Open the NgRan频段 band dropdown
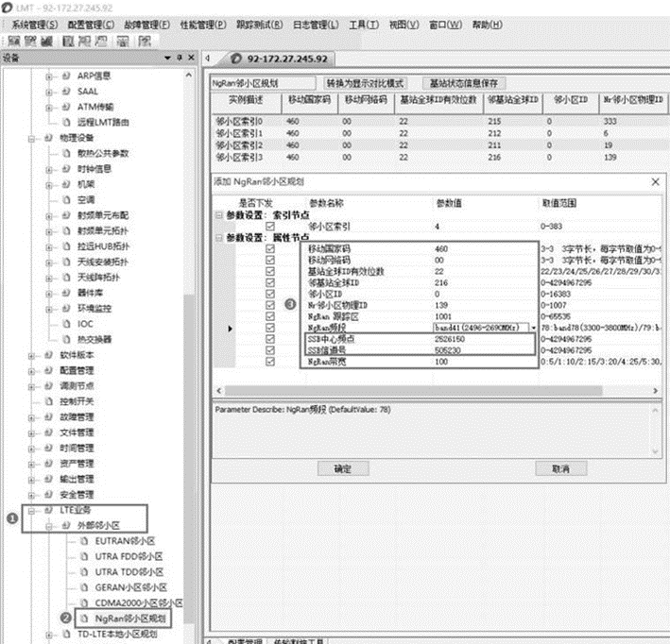The height and width of the screenshot is (644, 670). click(x=533, y=328)
